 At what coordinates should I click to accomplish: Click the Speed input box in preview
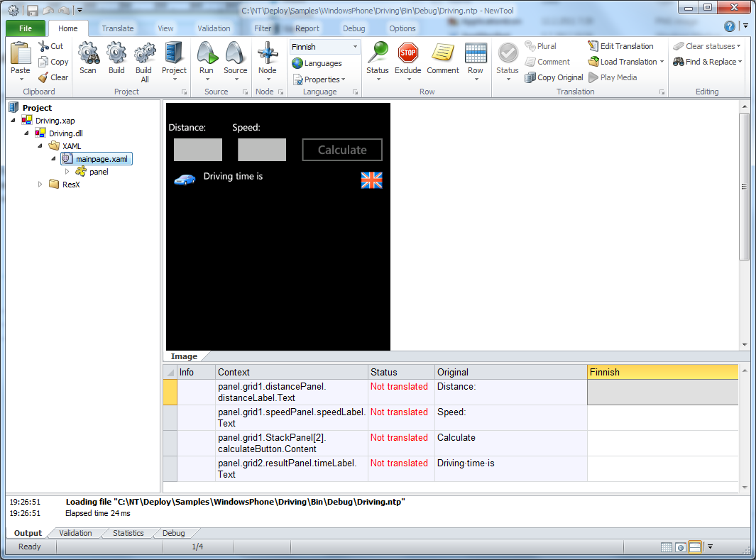262,150
